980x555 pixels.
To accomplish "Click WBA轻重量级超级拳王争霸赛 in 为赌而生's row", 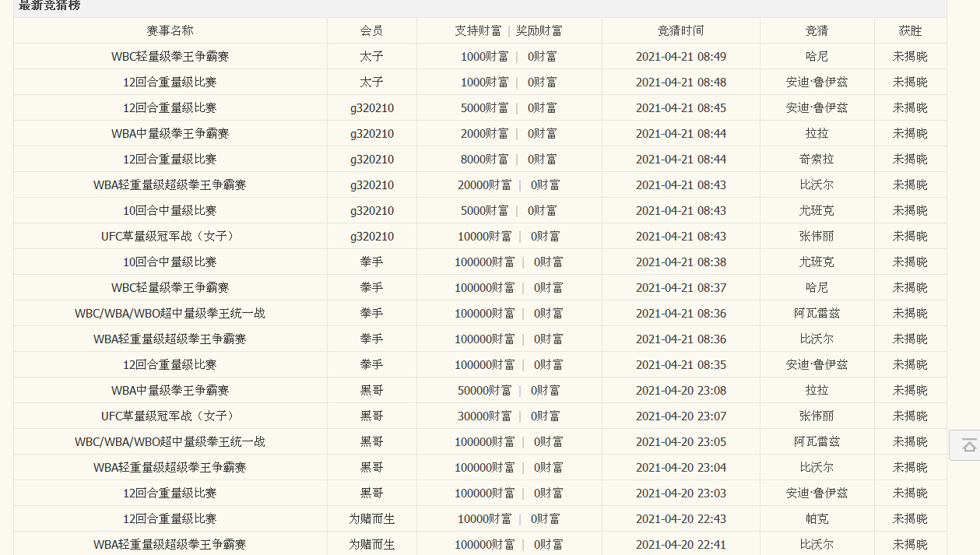I will 170,544.
